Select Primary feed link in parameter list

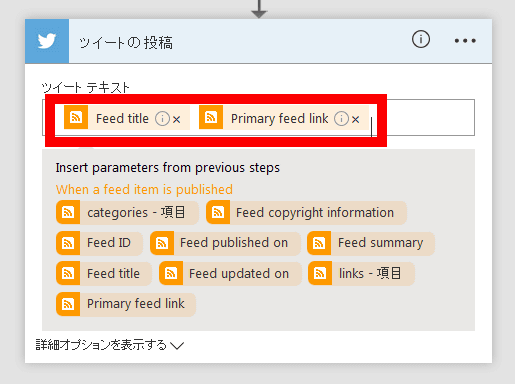pyautogui.click(x=126, y=304)
